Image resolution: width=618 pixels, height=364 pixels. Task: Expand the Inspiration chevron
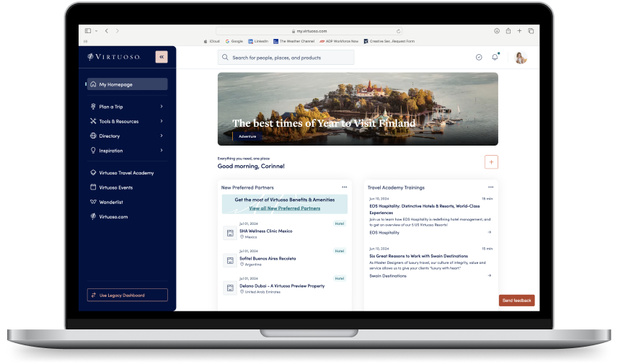(162, 150)
